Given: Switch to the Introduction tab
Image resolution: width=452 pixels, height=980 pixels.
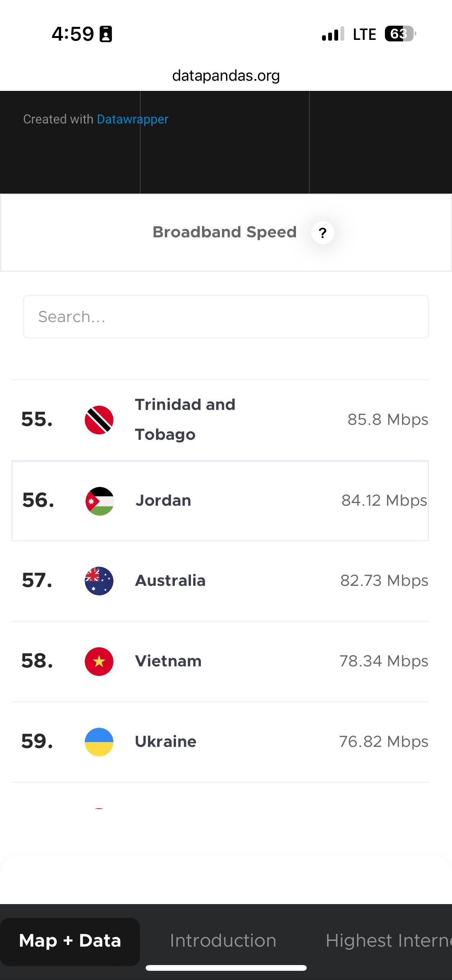Looking at the screenshot, I should tap(223, 941).
